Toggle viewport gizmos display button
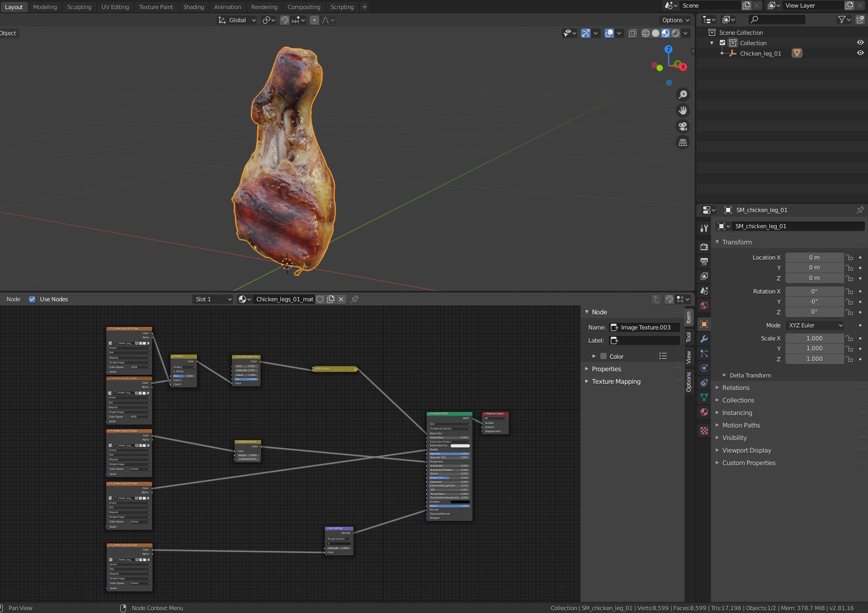This screenshot has height=613, width=868. (585, 33)
